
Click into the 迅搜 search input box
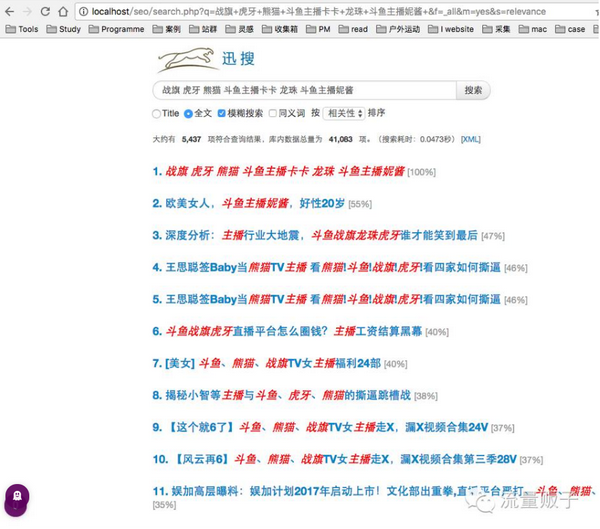coord(305,90)
